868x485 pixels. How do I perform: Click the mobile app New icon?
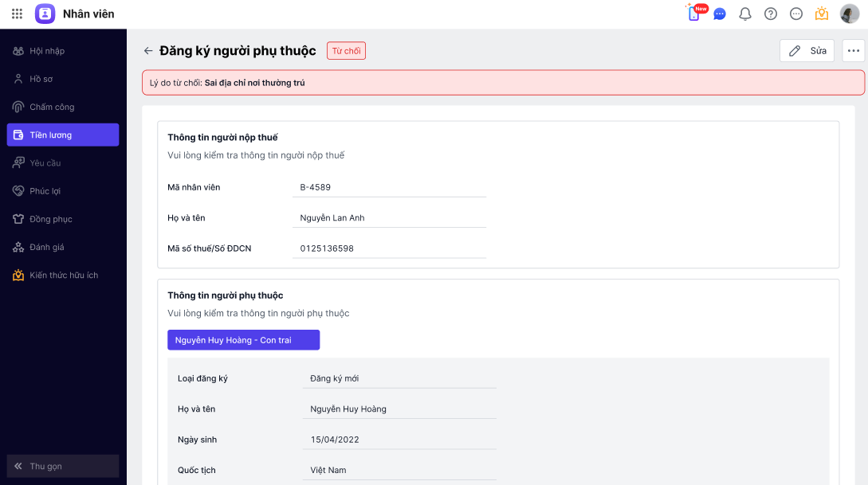coord(695,13)
